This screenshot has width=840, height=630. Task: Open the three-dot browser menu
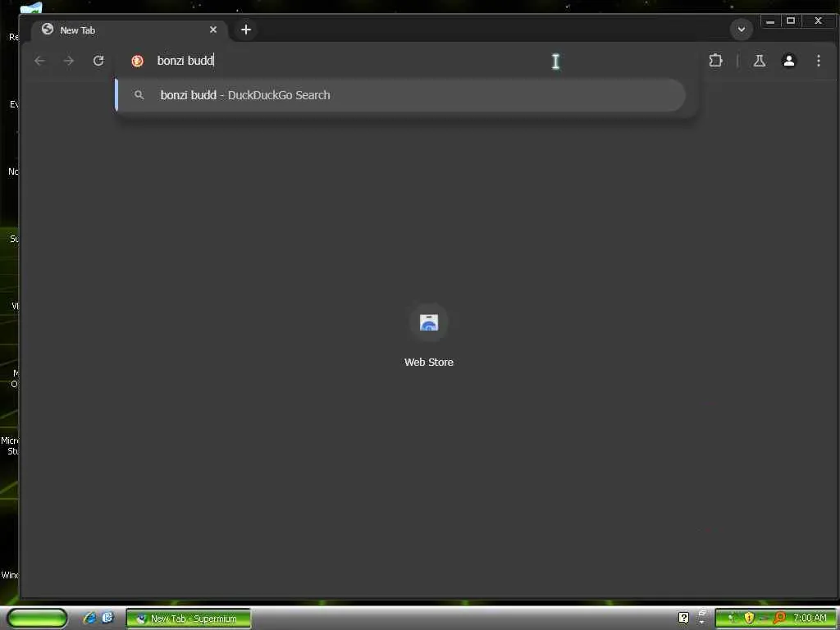click(818, 61)
